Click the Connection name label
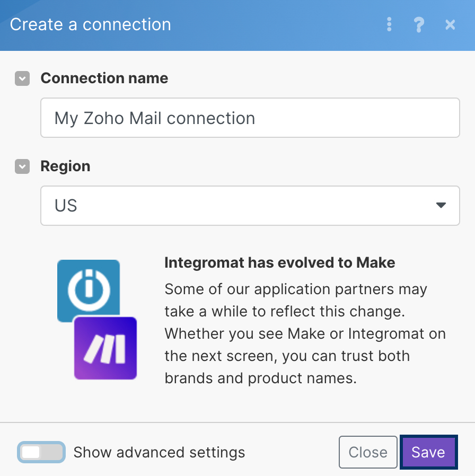This screenshot has height=476, width=475. click(104, 78)
